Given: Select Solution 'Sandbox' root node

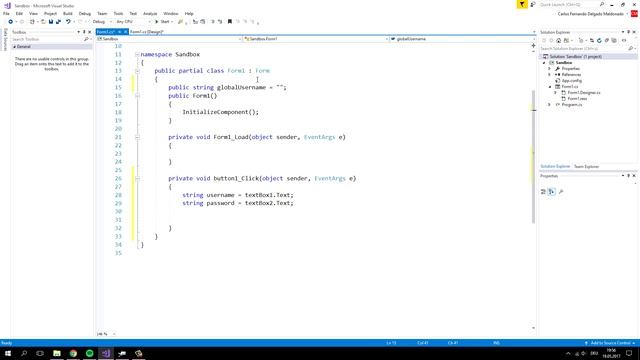Looking at the screenshot, I should click(575, 57).
